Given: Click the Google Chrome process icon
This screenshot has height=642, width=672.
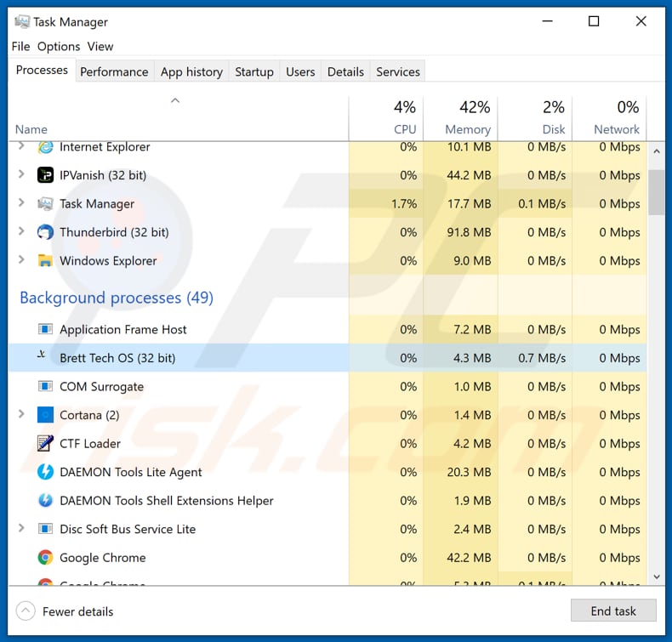Looking at the screenshot, I should coord(46,558).
